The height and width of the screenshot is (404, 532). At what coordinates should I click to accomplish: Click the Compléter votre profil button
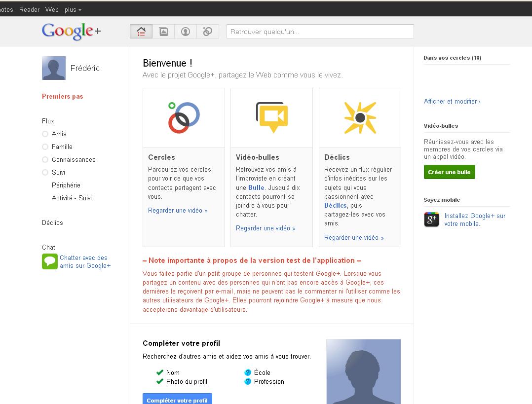[x=177, y=400]
